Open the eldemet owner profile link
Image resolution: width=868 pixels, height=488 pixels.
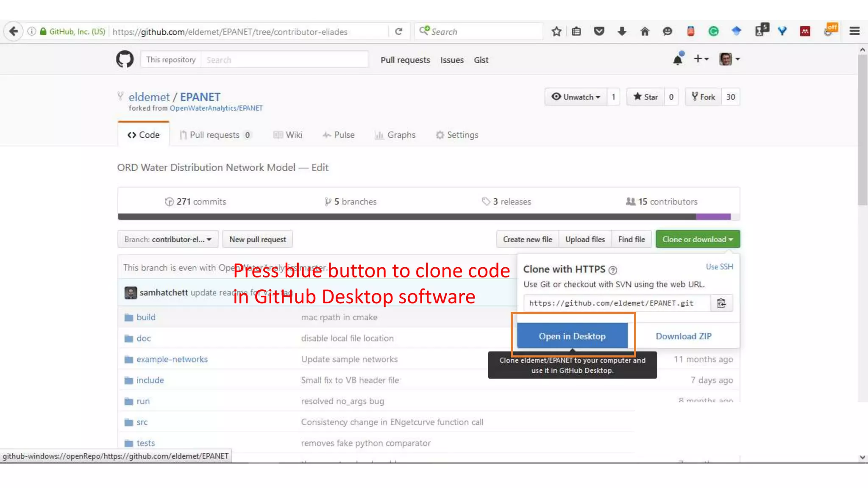point(149,97)
